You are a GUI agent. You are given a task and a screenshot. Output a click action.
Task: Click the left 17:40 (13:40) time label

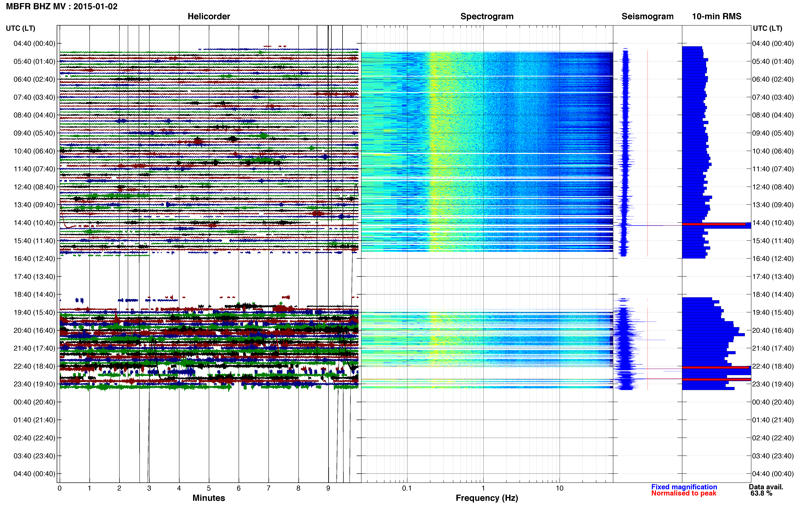(x=34, y=277)
